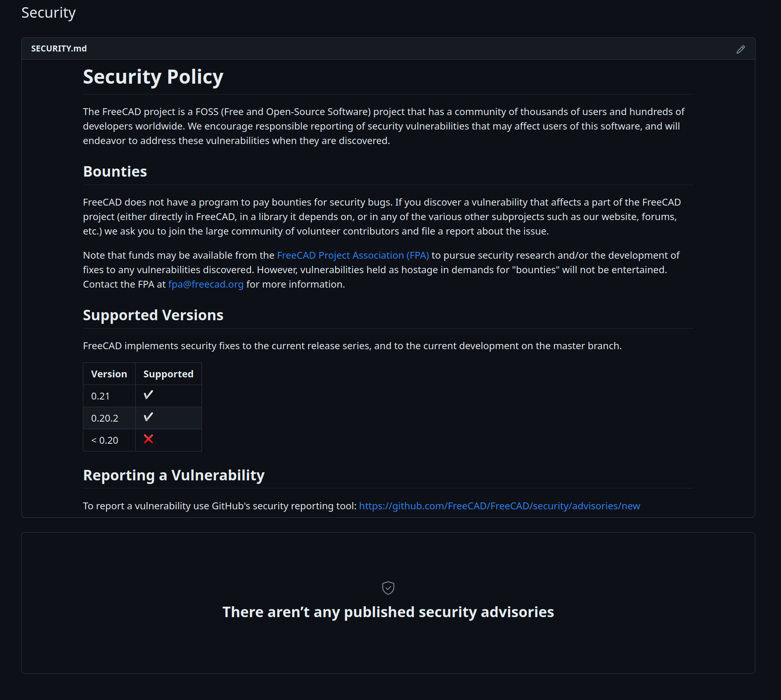Select the Supported column header

click(168, 373)
